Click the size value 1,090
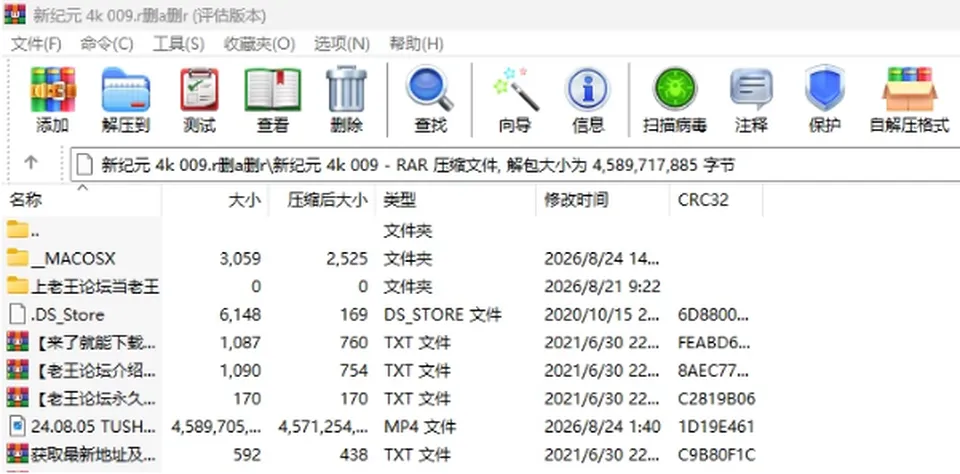The height and width of the screenshot is (474, 960). (239, 371)
